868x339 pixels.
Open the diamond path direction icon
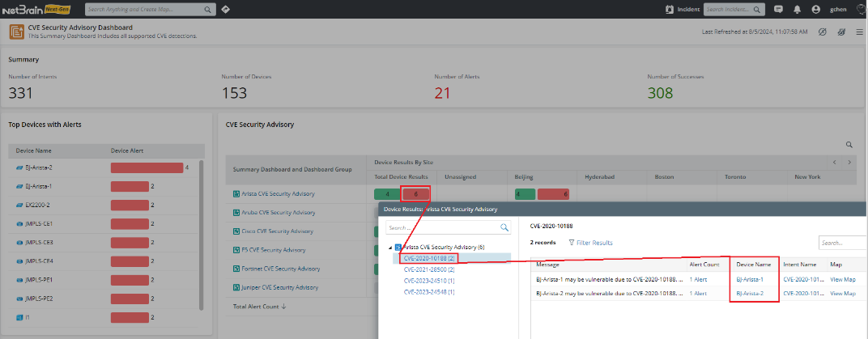coord(225,10)
